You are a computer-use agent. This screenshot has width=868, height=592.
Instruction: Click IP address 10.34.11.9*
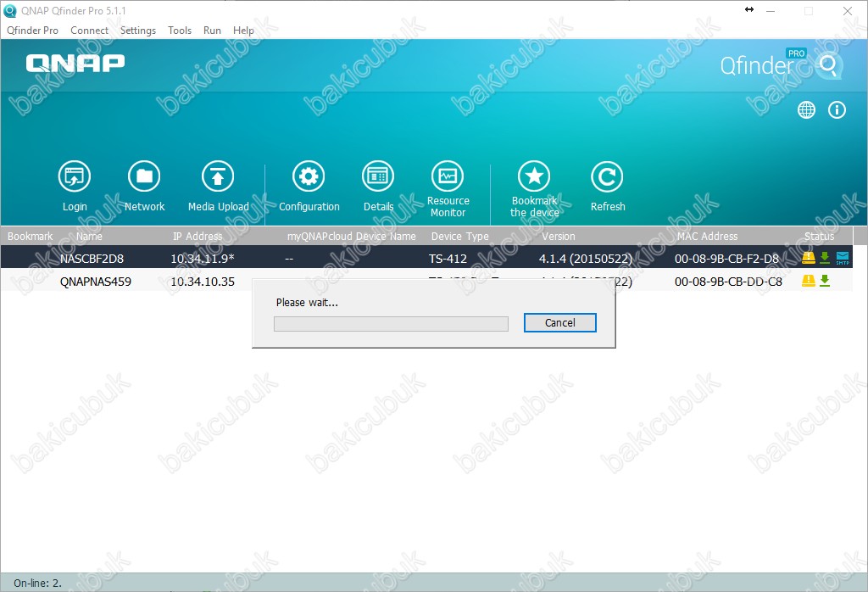click(202, 259)
